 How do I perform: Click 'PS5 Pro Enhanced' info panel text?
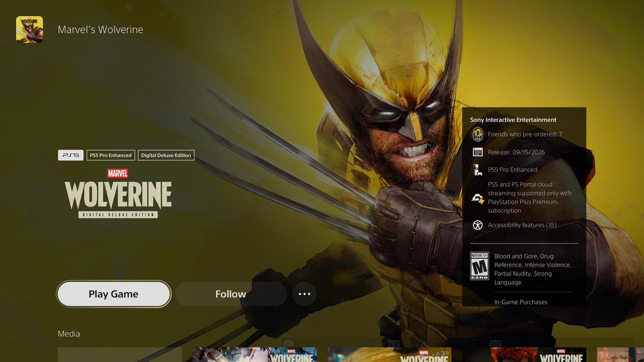(x=513, y=170)
